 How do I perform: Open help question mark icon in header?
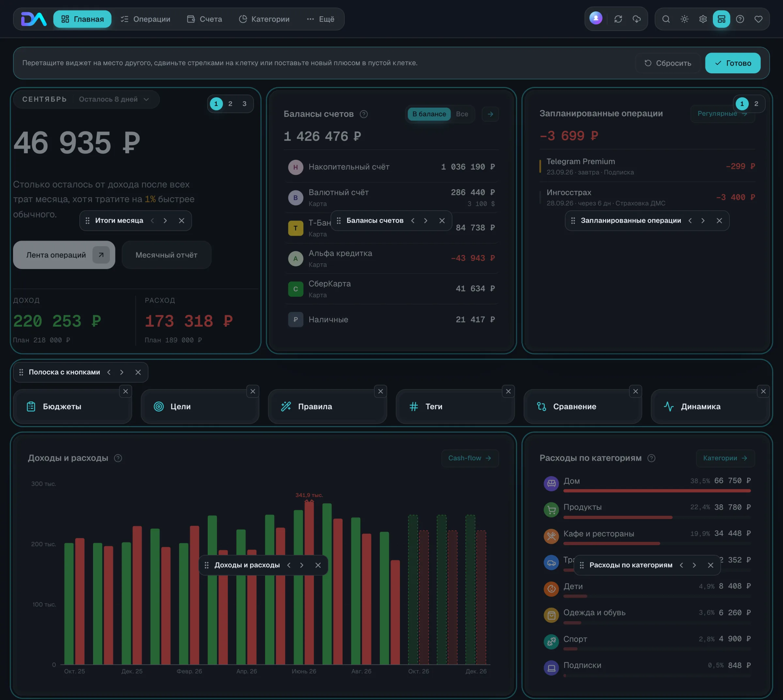(x=740, y=19)
